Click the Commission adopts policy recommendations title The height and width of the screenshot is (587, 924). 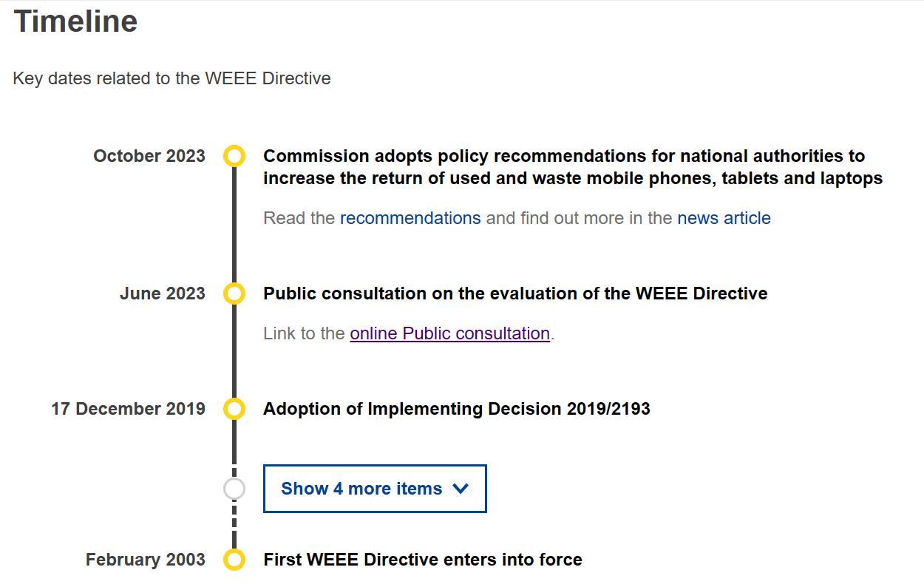[573, 167]
